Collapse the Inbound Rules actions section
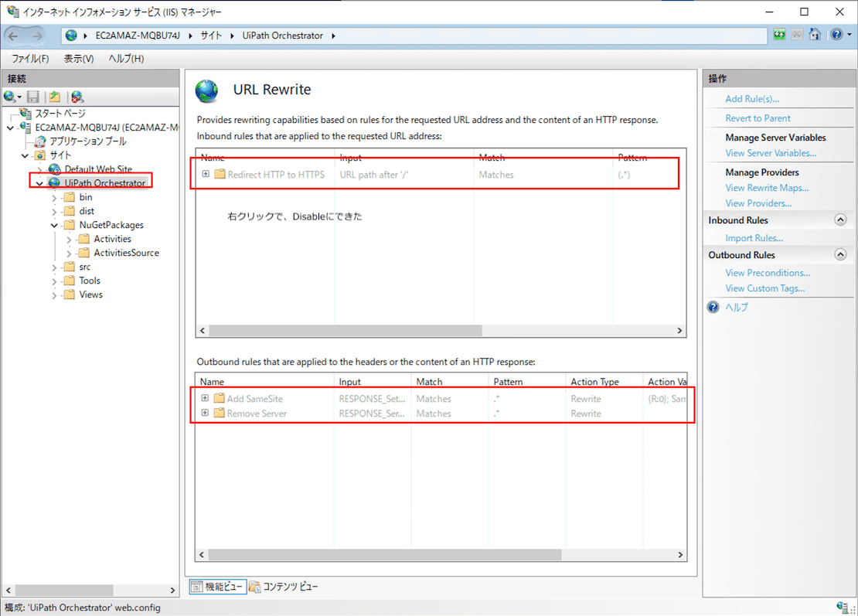Viewport: 858px width, 616px height. coord(840,220)
